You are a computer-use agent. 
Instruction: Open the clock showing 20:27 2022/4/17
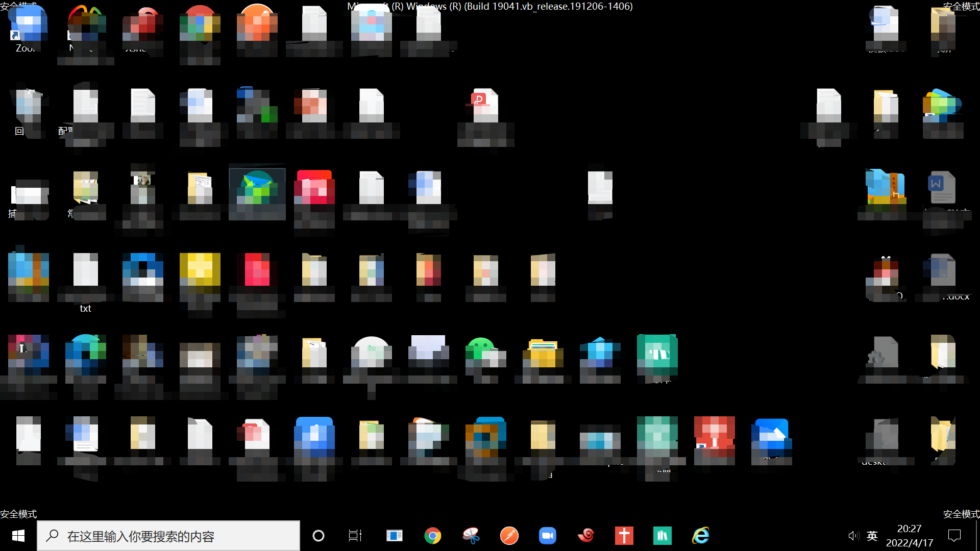[x=910, y=536]
